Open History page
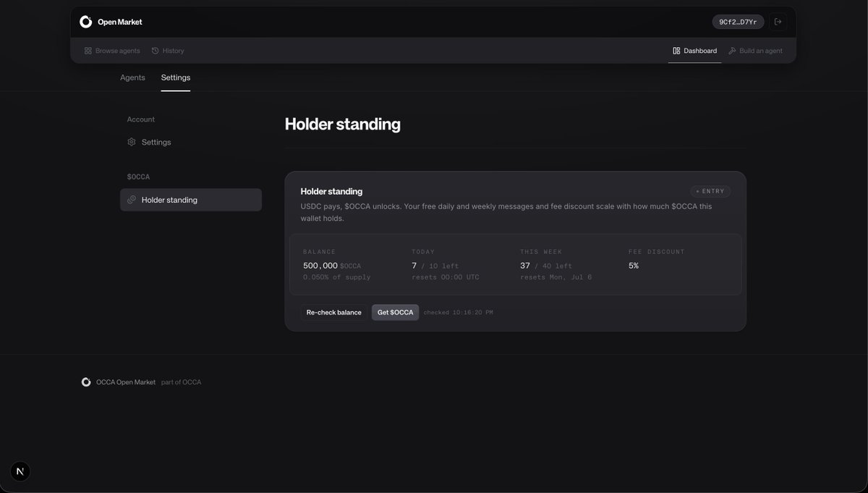The width and height of the screenshot is (868, 493). point(168,51)
